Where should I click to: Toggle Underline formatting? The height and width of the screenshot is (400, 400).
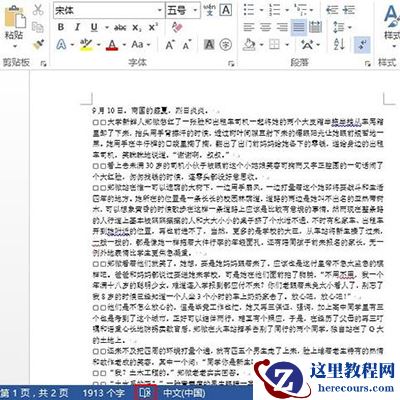click(x=94, y=27)
